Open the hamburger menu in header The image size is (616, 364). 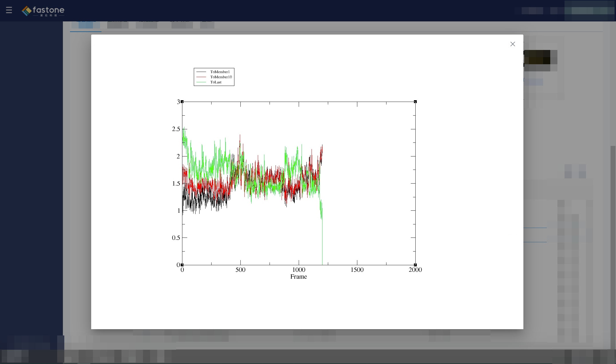tap(9, 10)
